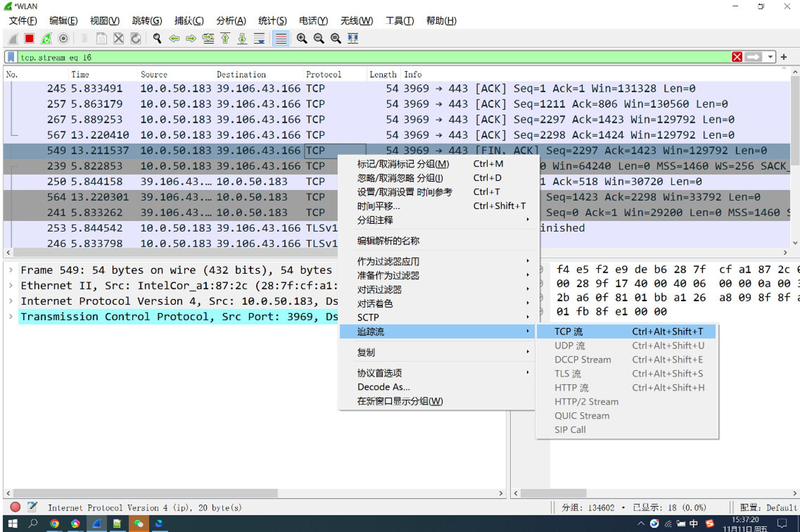Sort by the Time column header
Viewport: 800px width, 532px height.
(103, 74)
